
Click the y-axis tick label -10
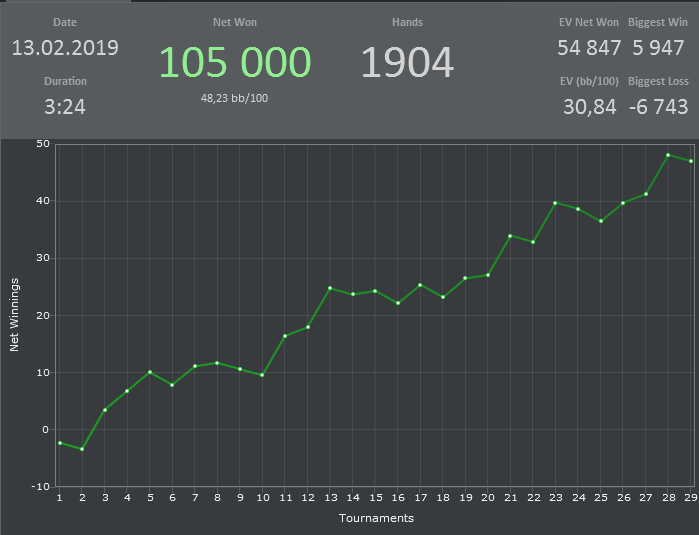(41, 486)
